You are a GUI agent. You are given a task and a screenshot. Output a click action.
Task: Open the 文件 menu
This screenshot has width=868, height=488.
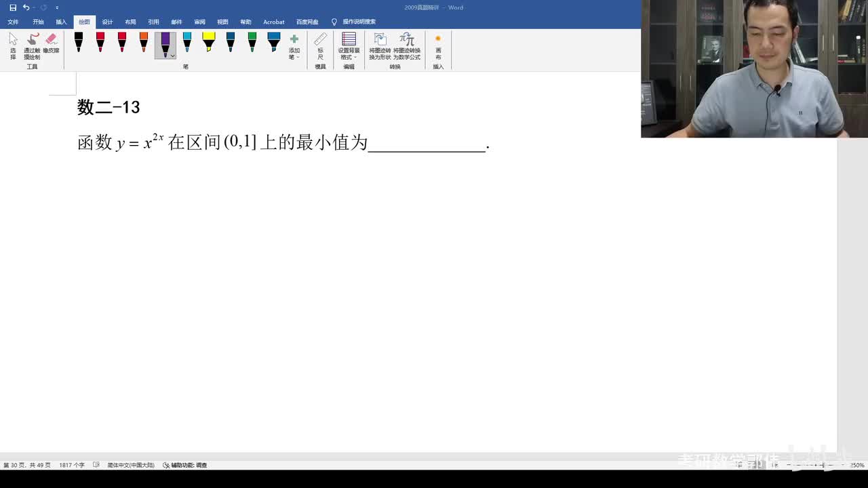13,22
